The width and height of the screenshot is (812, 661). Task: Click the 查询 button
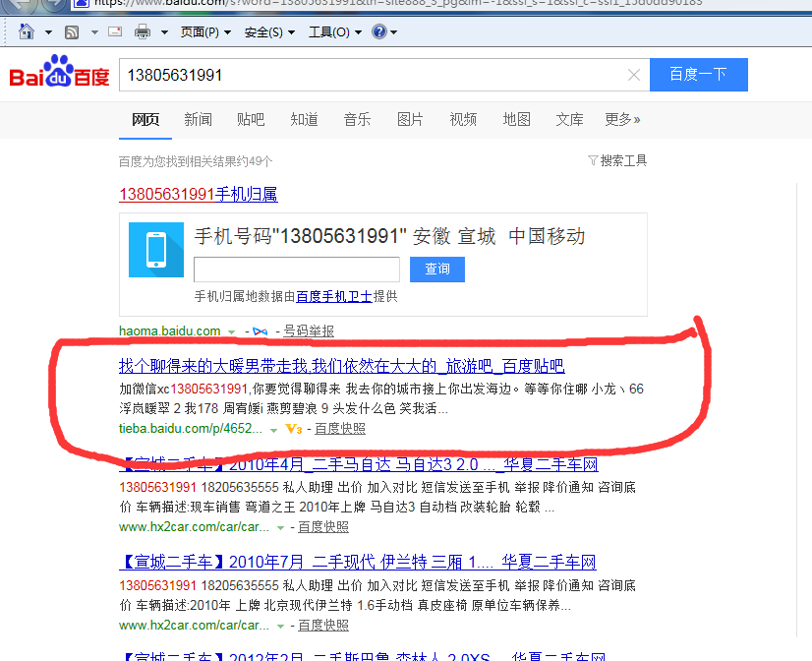pos(437,270)
